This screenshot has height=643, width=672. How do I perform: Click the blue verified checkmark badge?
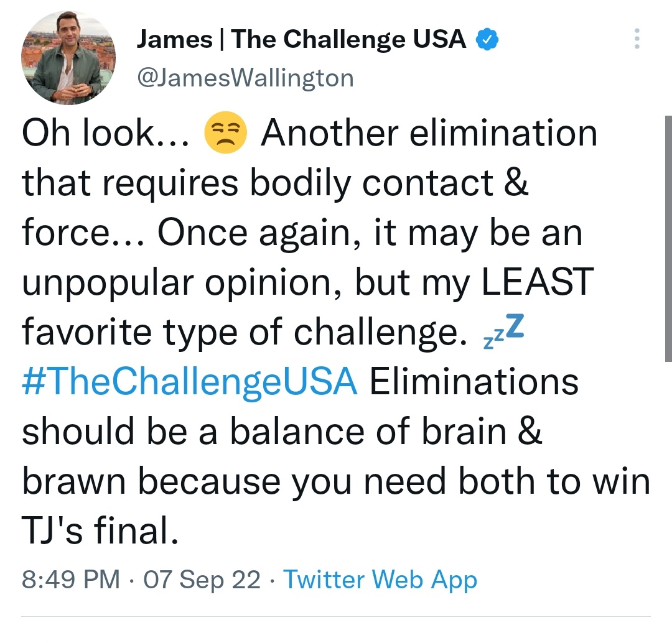pos(487,40)
